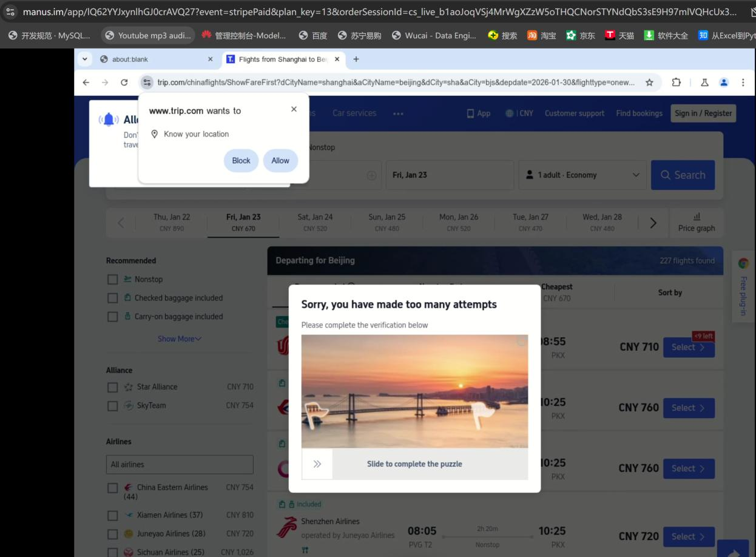Open the Youtube mp3 audio bookmark
Image resolution: width=756 pixels, height=557 pixels.
pyautogui.click(x=148, y=36)
